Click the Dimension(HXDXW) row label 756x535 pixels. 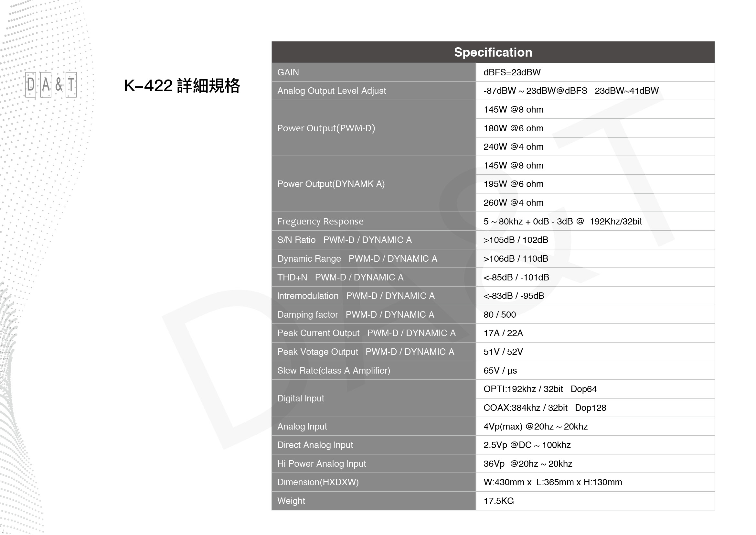pos(318,482)
